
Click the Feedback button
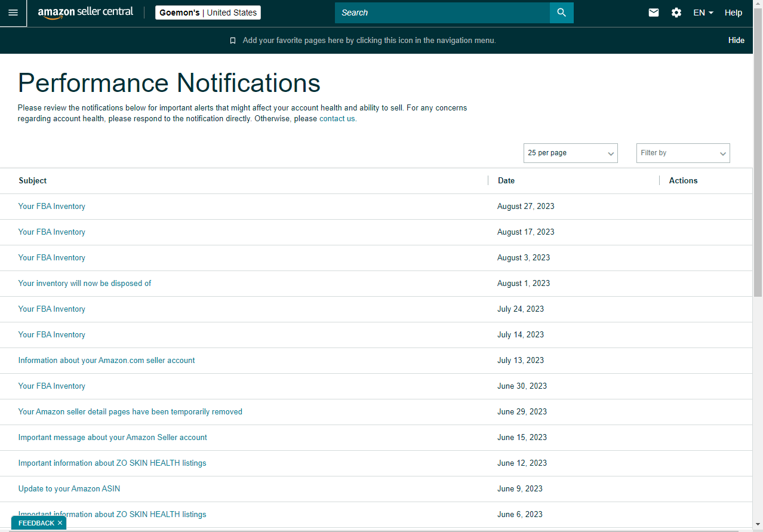pyautogui.click(x=36, y=523)
